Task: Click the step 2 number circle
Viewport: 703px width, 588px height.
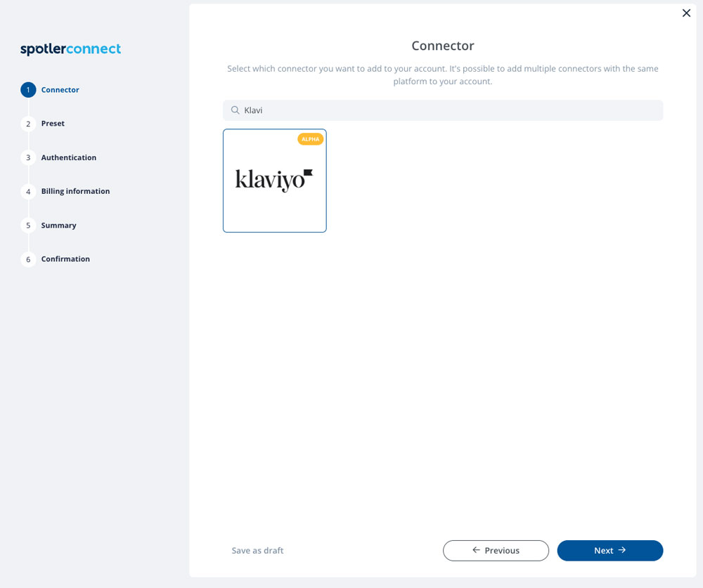Action: [28, 124]
